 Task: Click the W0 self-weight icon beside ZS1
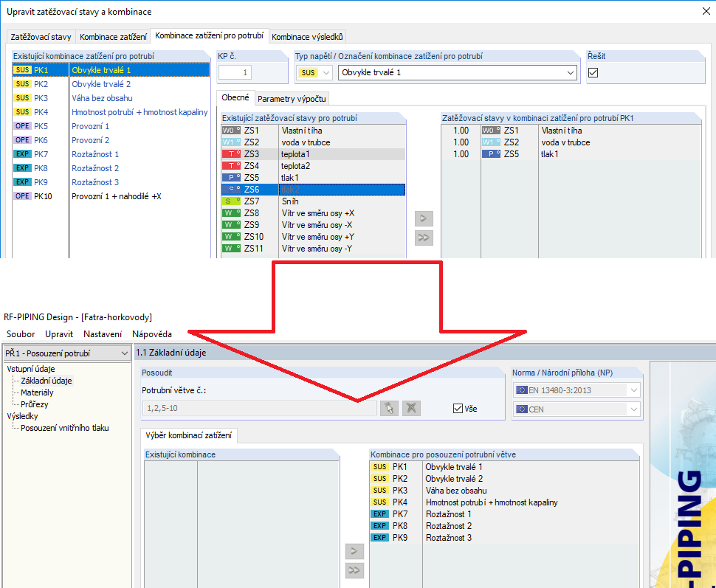[231, 130]
